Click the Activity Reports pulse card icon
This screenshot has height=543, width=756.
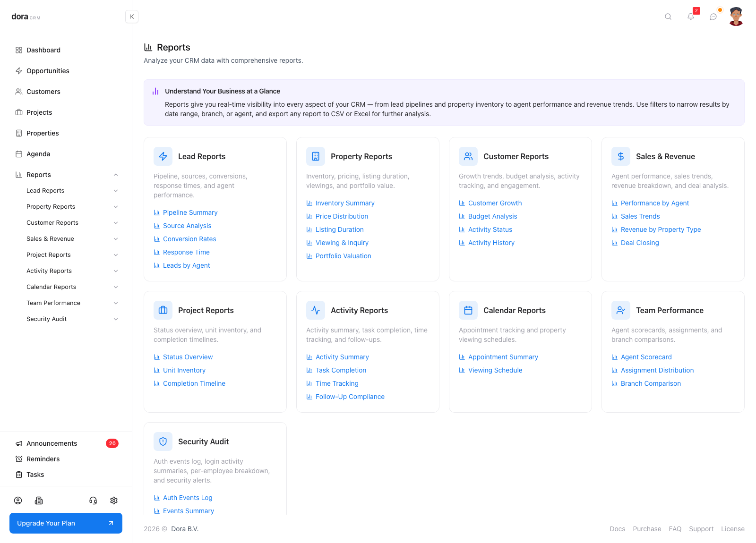(316, 310)
